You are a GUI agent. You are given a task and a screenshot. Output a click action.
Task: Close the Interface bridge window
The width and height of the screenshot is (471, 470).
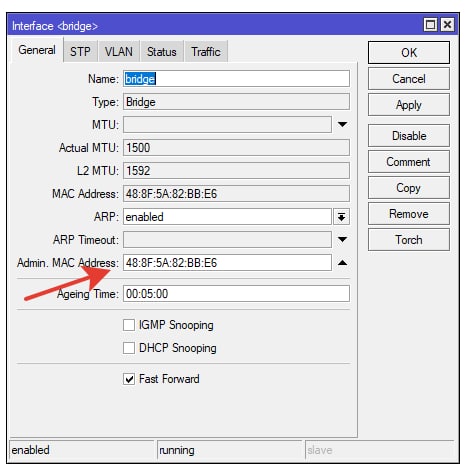[447, 25]
